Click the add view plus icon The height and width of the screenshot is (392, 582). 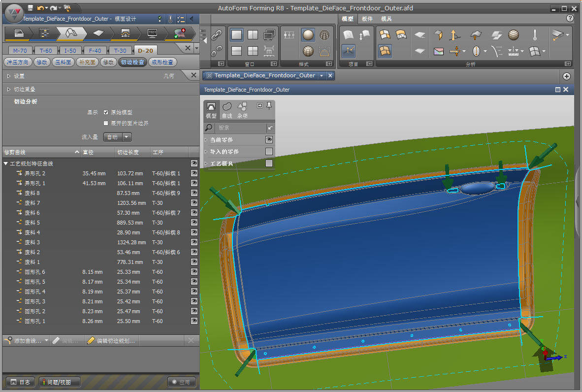click(566, 76)
